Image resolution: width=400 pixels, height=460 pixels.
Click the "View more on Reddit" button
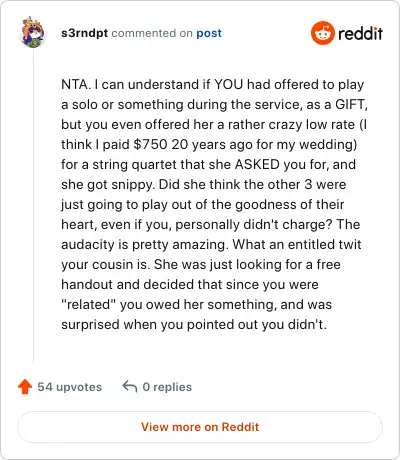click(x=200, y=427)
